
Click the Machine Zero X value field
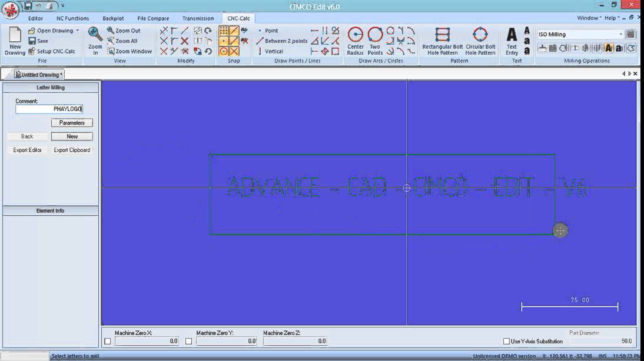[147, 341]
